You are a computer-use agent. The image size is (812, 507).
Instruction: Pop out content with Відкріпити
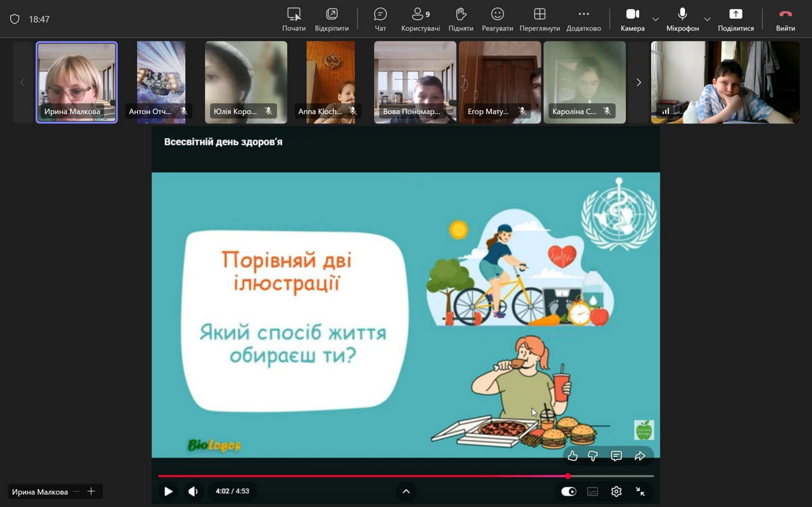click(x=332, y=19)
